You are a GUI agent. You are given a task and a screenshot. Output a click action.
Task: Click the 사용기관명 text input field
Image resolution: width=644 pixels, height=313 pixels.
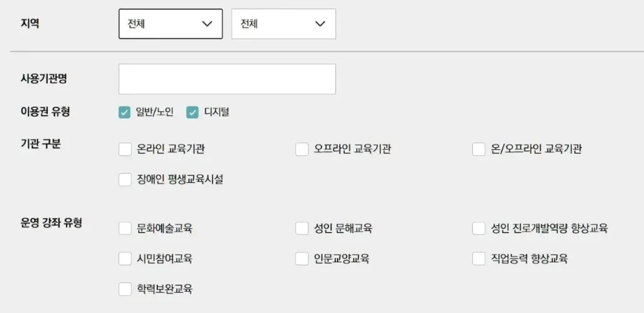click(227, 79)
